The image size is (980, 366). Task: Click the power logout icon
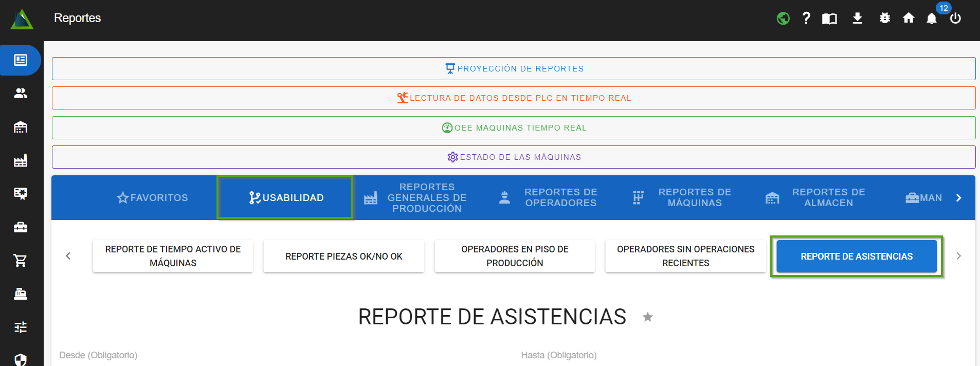click(x=955, y=19)
